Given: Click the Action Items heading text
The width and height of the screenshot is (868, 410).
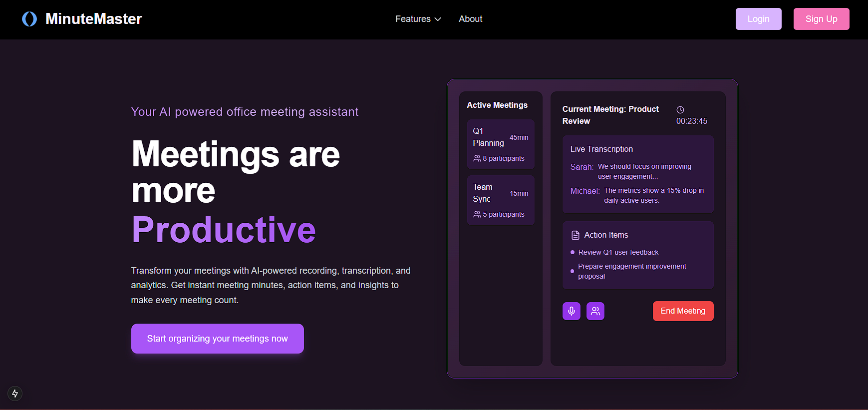Looking at the screenshot, I should pos(606,235).
